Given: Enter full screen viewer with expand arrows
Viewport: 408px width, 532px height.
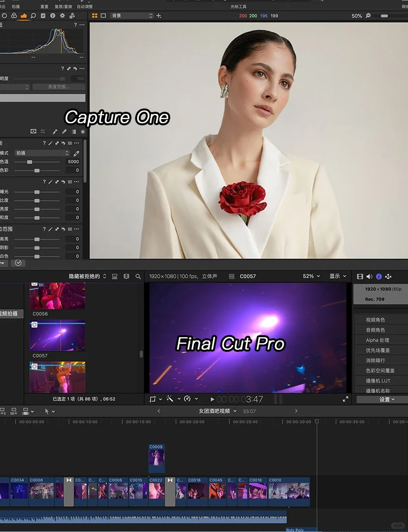Looking at the screenshot, I should coord(345,399).
